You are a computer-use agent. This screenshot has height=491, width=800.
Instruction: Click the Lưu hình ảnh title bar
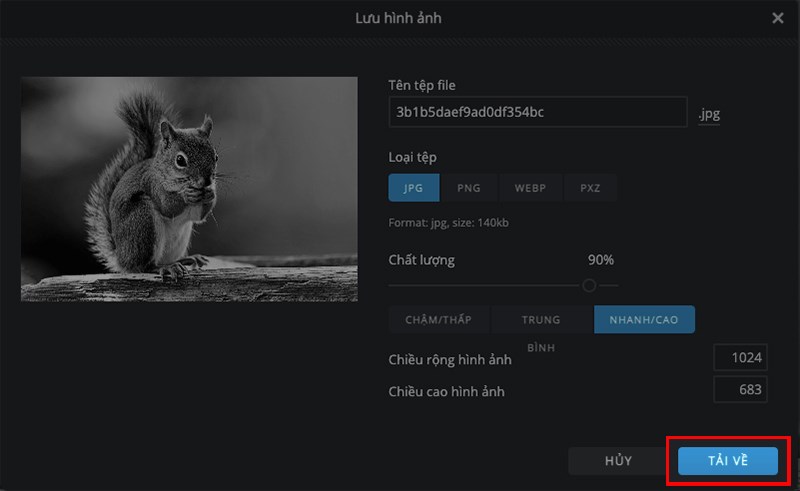398,18
